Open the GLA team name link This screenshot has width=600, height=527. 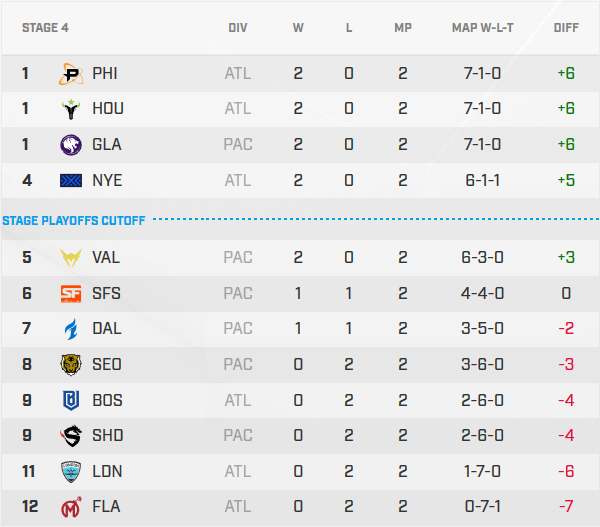(106, 144)
